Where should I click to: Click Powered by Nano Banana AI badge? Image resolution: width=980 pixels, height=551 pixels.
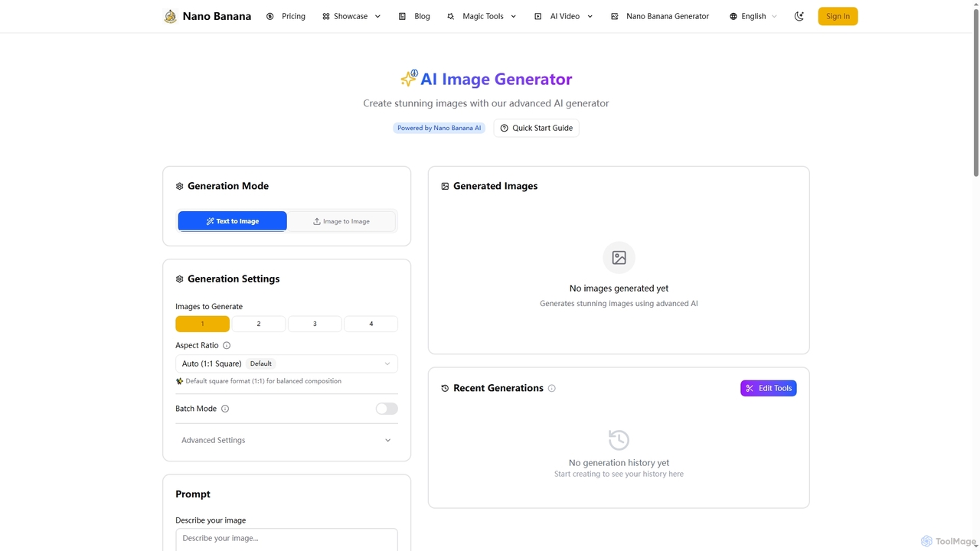[439, 128]
